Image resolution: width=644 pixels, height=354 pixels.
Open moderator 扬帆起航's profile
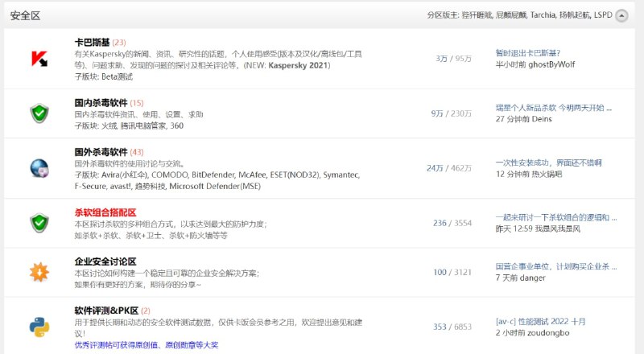click(575, 15)
